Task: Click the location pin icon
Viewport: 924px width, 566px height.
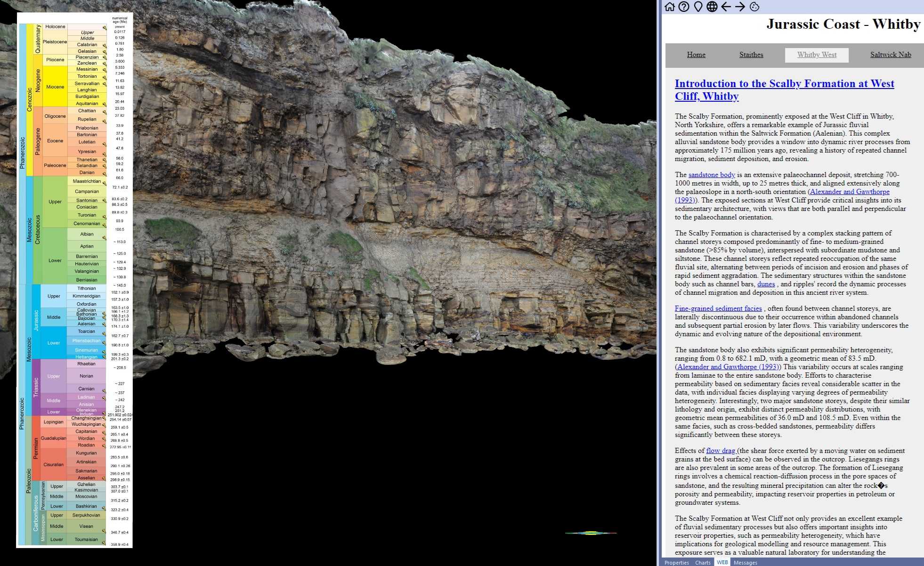Action: coord(698,7)
